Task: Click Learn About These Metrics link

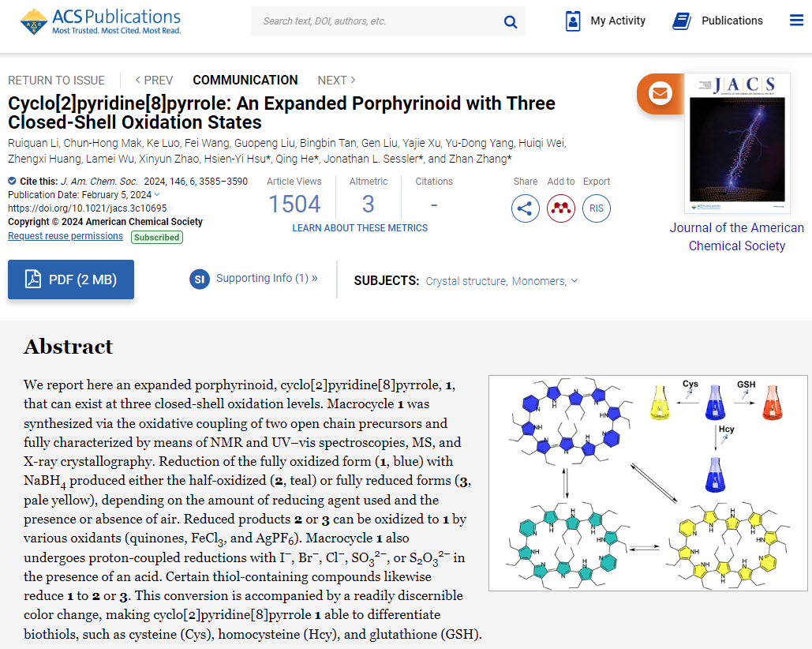Action: (360, 228)
